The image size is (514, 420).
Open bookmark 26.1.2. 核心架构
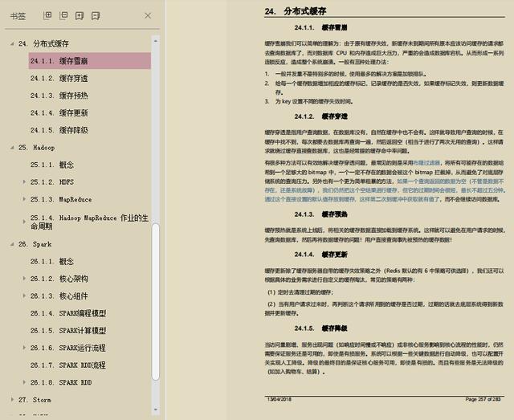tap(59, 279)
